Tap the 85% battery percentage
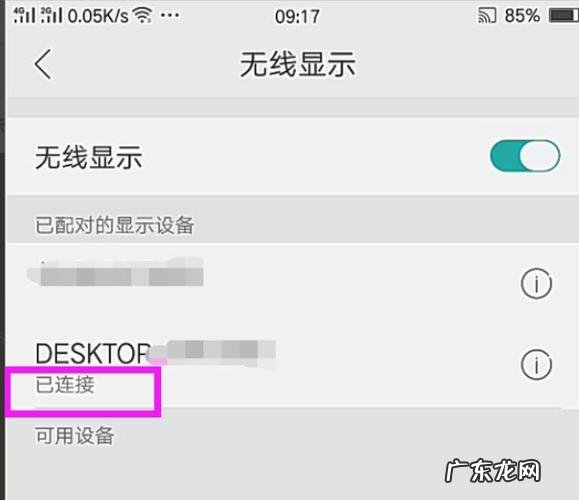This screenshot has height=500, width=579. click(x=522, y=16)
